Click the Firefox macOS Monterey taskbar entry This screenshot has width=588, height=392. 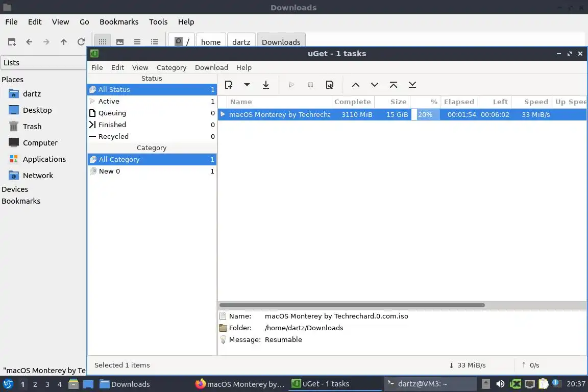(239, 384)
